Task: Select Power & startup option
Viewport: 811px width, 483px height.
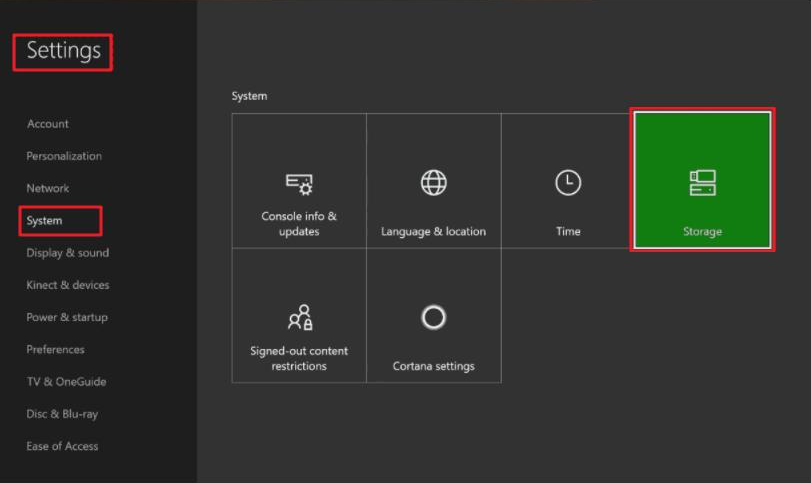Action: [67, 317]
